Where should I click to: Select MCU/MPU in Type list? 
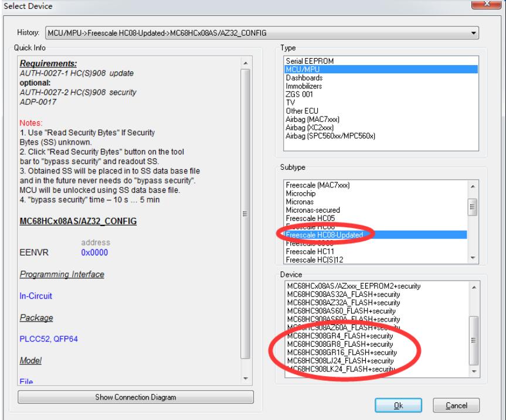click(381, 69)
